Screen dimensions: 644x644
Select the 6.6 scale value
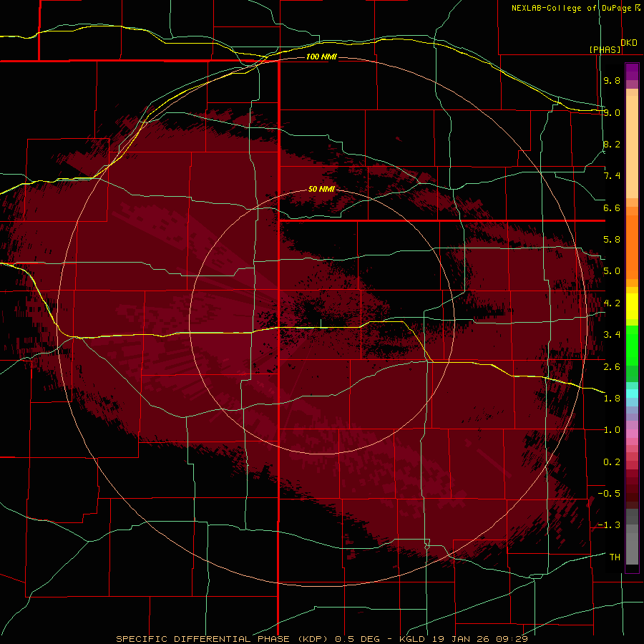(x=612, y=208)
